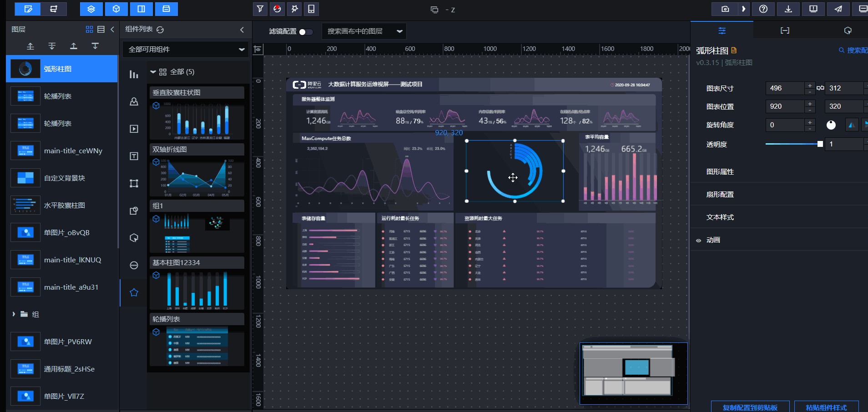Image resolution: width=868 pixels, height=412 pixels.
Task: Click the monitor alert icon
Action: point(813,9)
